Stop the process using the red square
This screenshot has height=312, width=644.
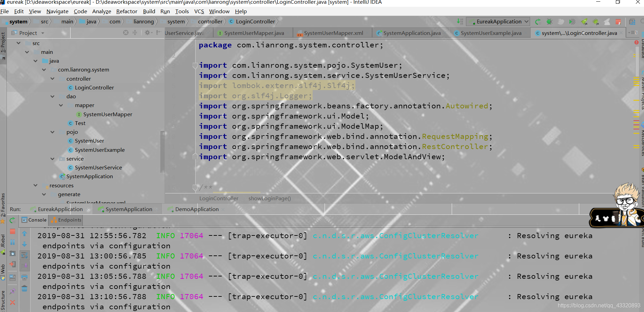coord(13,231)
